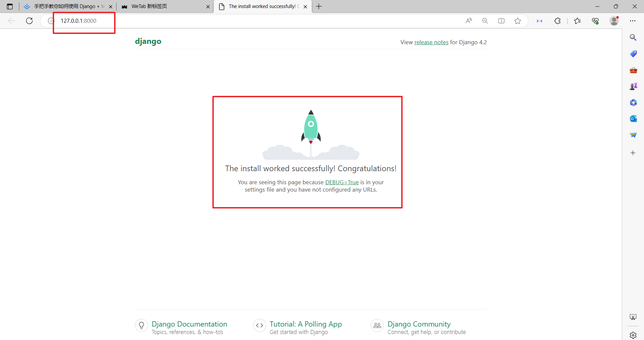Open sidebar Tools briefcase icon
This screenshot has width=644, height=340.
[x=633, y=70]
